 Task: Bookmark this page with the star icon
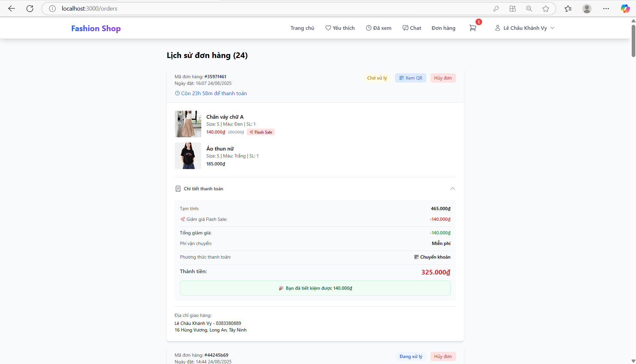coord(546,9)
